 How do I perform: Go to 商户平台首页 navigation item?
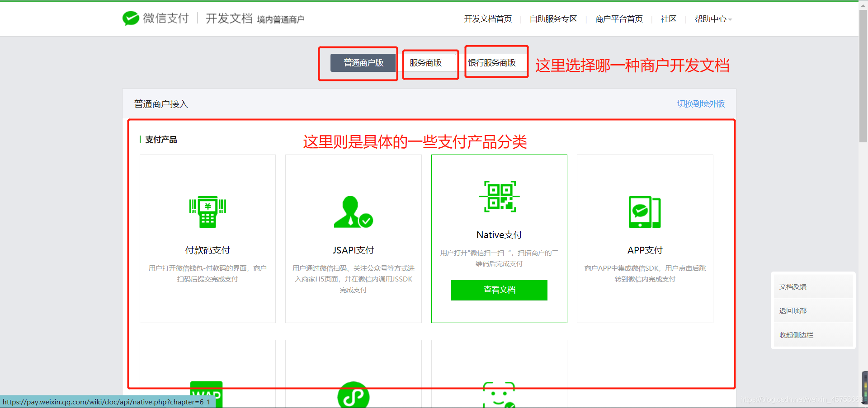619,19
